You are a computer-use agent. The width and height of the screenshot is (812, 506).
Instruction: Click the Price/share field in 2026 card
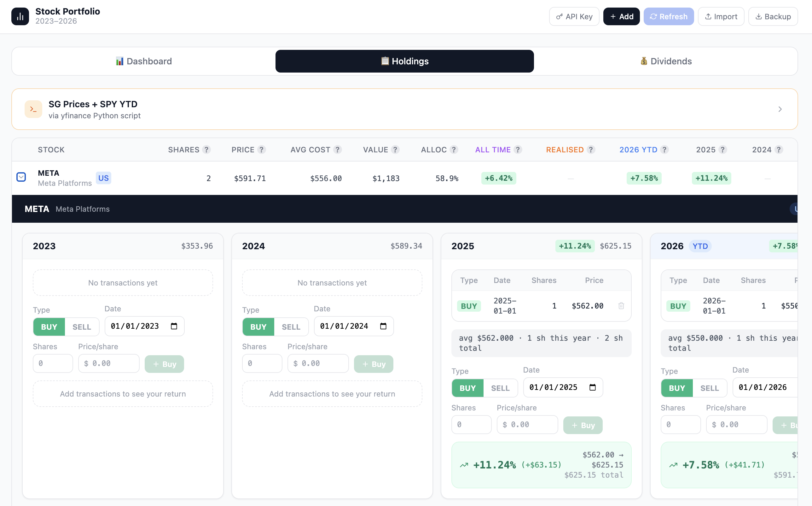(736, 424)
